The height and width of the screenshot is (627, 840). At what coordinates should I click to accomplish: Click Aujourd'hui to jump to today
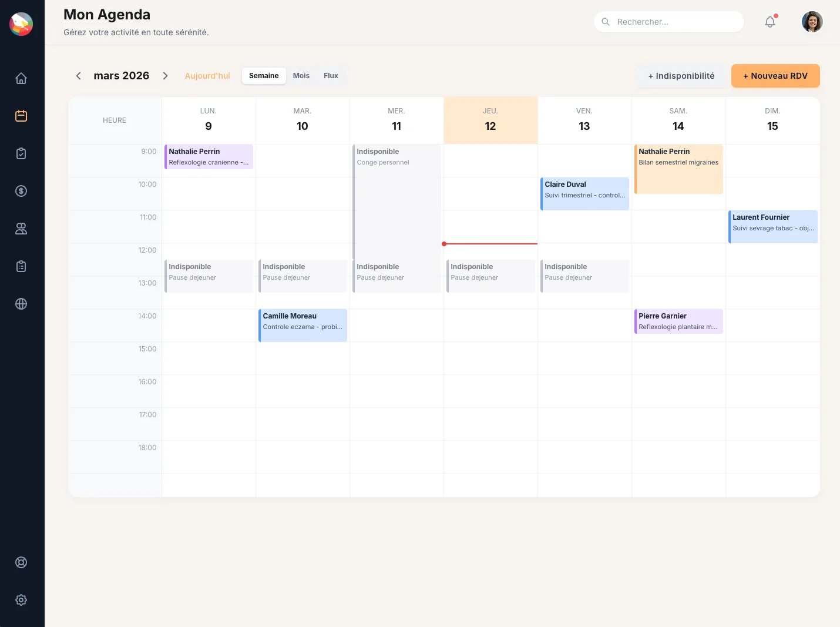coord(207,76)
